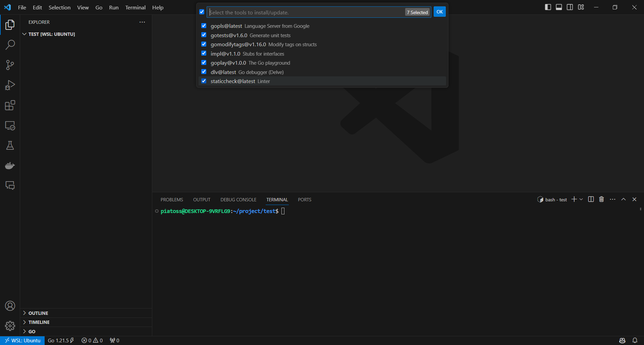Collapse the TEST [WSL: UBUNTU] folder section
Image resolution: width=644 pixels, height=345 pixels.
click(86, 34)
